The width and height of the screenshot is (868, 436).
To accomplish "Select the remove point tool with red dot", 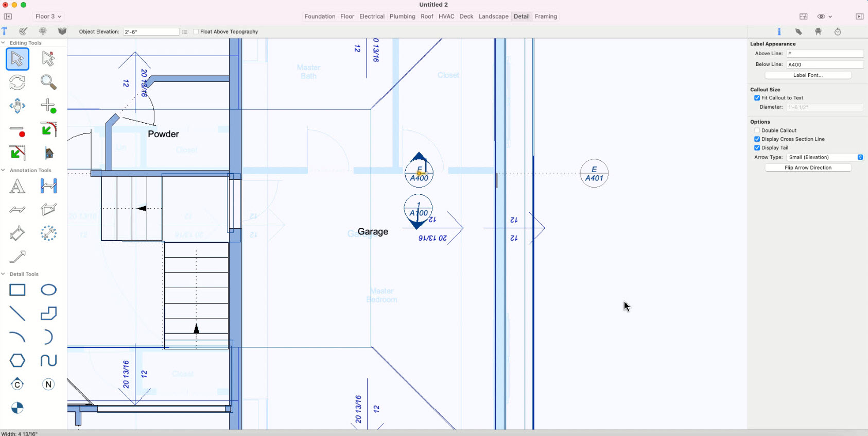I will click(18, 130).
